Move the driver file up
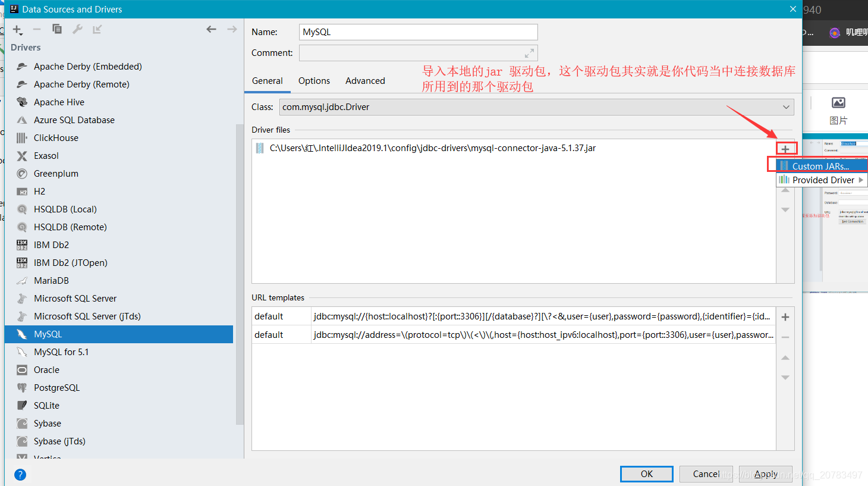 (785, 190)
